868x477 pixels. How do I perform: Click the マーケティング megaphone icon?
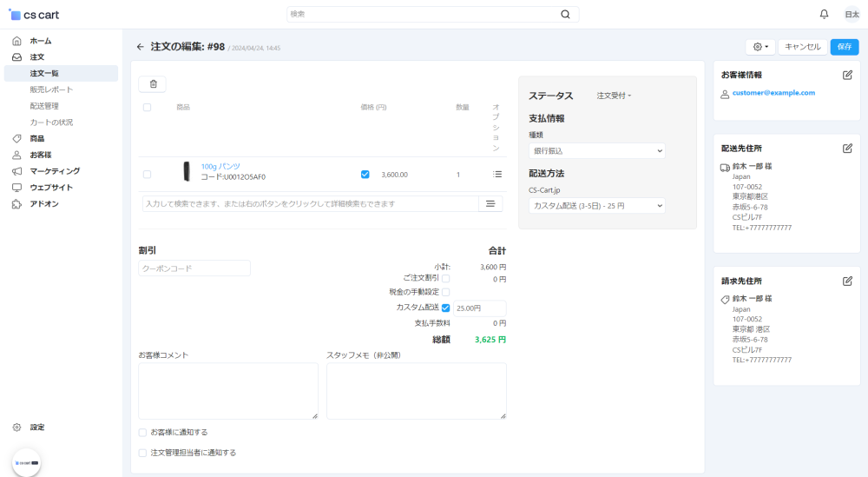point(17,171)
